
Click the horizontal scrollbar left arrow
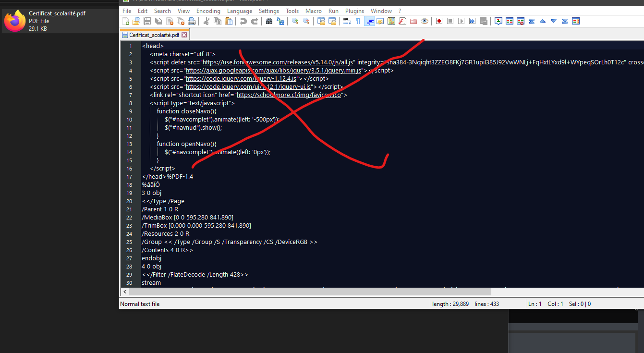pos(125,292)
